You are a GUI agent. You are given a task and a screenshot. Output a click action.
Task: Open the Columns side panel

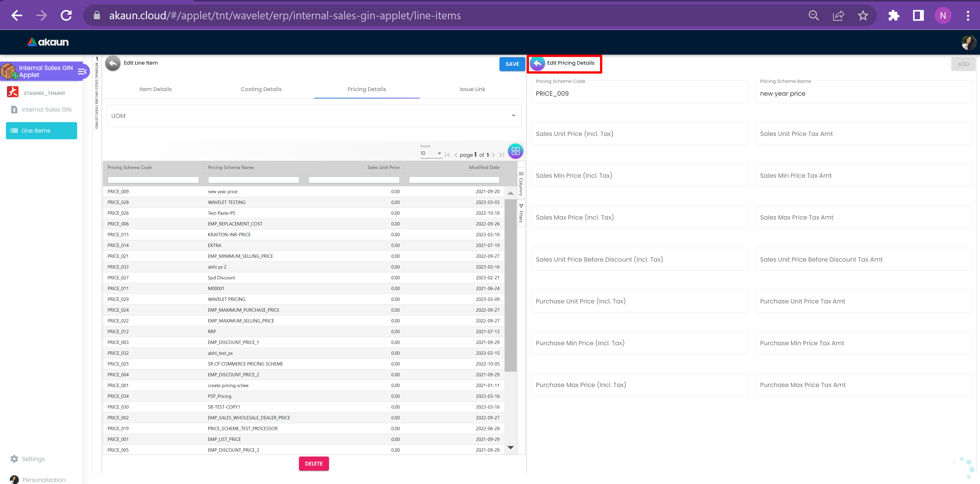[x=521, y=183]
